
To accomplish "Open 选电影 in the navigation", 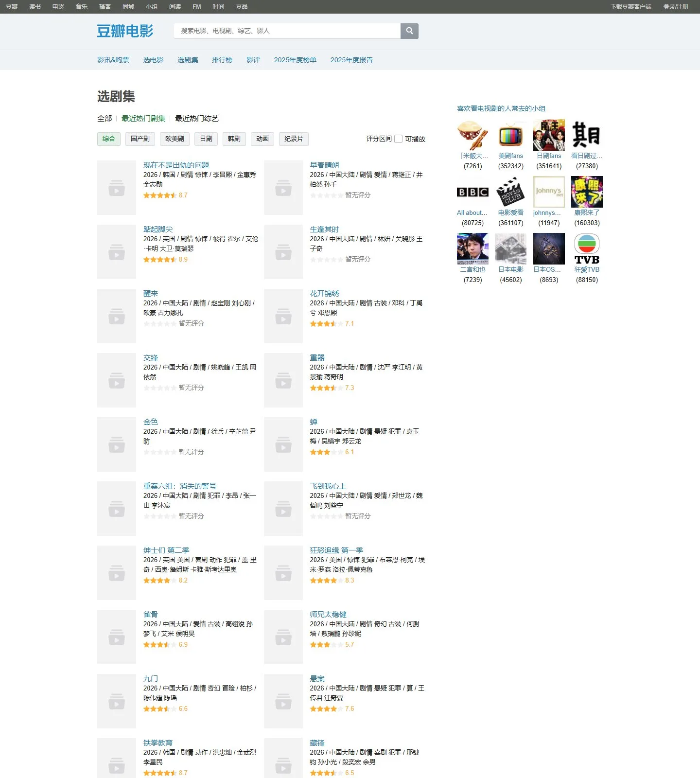I will [153, 60].
